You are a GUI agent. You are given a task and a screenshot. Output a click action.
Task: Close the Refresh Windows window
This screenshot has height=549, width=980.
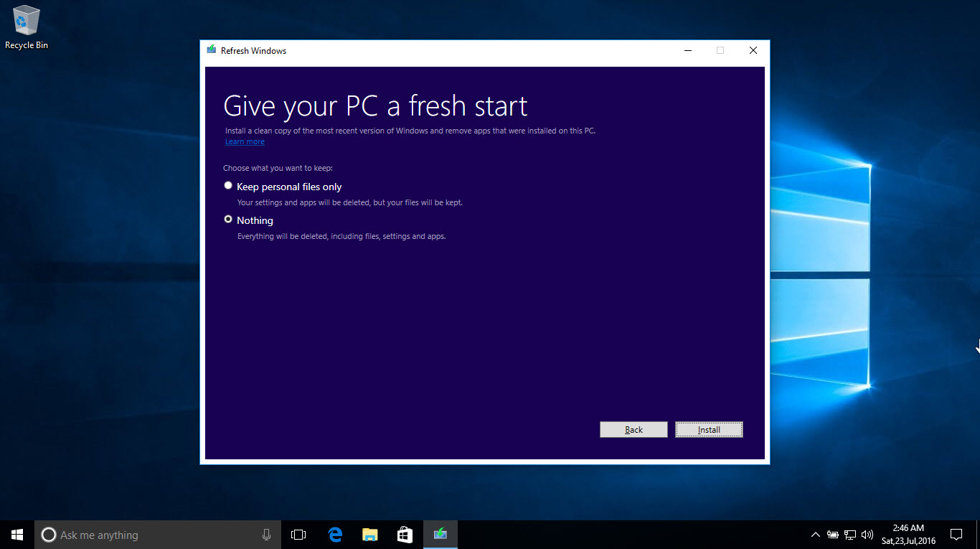(x=753, y=50)
